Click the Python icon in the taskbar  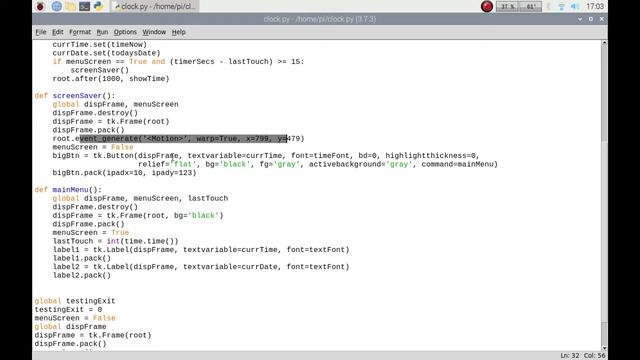pos(98,6)
